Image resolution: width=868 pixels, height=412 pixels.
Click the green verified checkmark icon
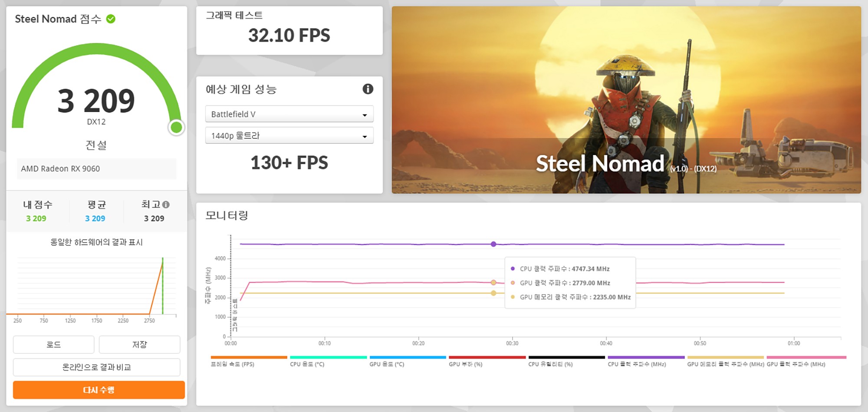[111, 19]
